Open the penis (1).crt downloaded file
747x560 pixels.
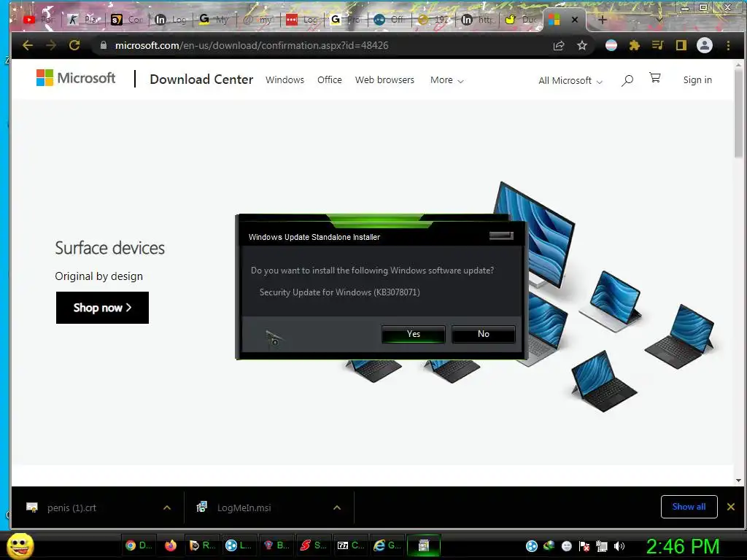(71, 507)
